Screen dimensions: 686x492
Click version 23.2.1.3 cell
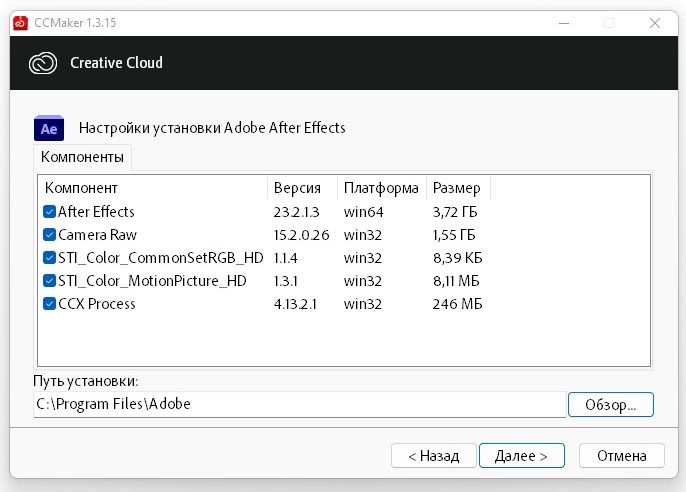click(297, 212)
